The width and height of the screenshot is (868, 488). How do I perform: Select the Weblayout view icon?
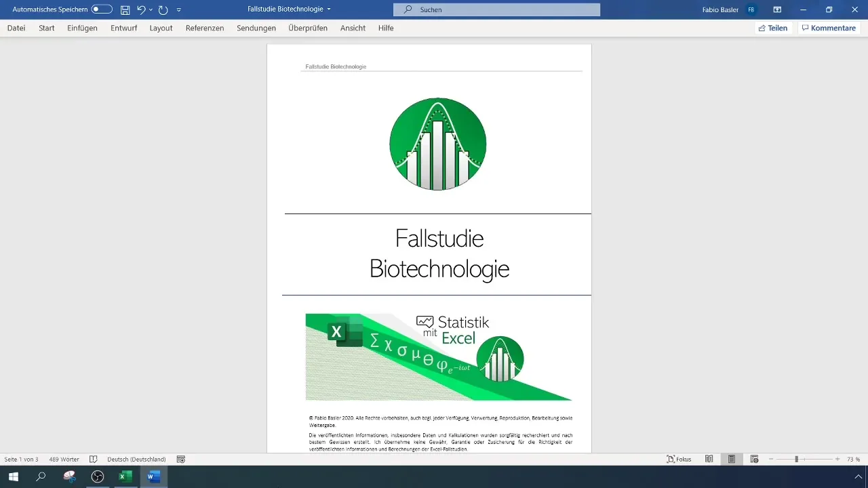tap(754, 459)
